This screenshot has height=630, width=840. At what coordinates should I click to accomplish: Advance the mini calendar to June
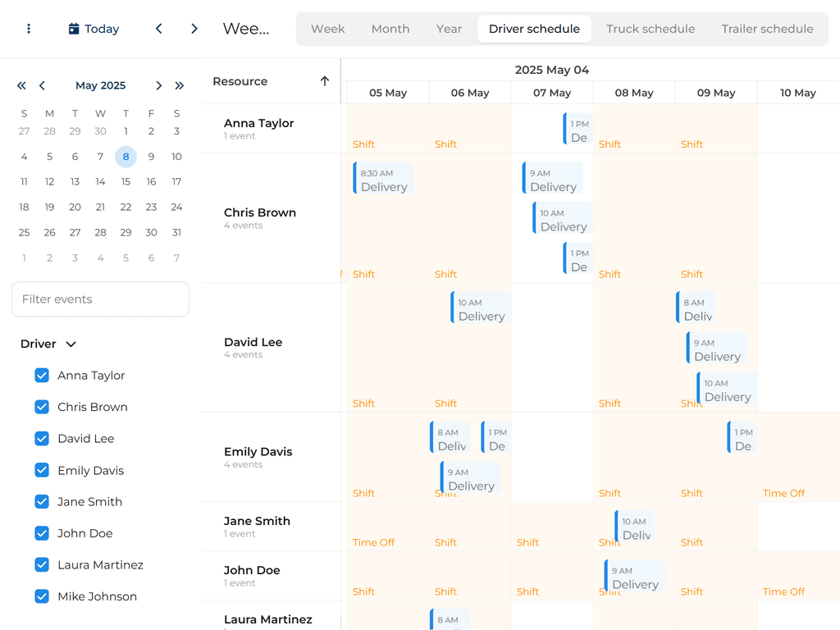[x=159, y=85]
